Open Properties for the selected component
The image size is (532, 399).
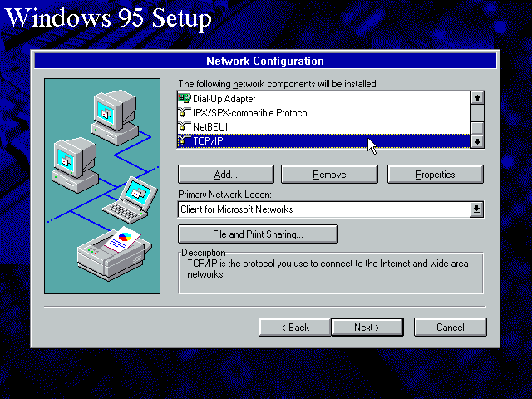[x=436, y=175]
